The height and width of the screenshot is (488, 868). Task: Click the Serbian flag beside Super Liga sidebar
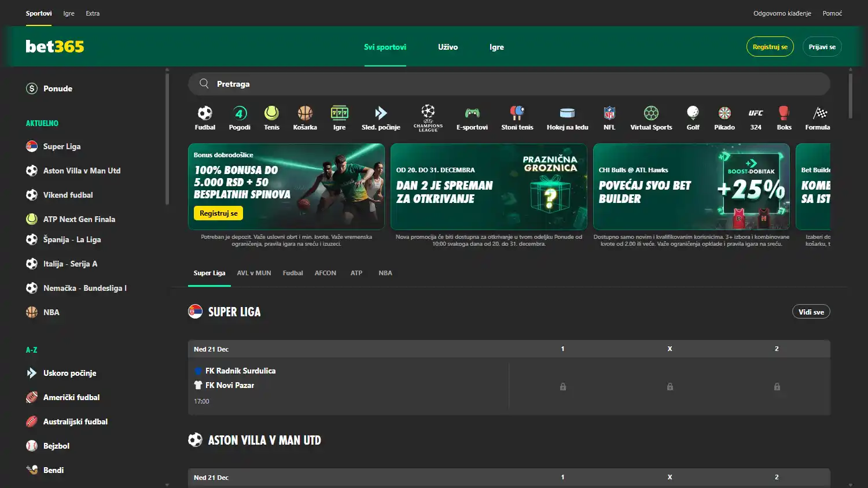32,146
